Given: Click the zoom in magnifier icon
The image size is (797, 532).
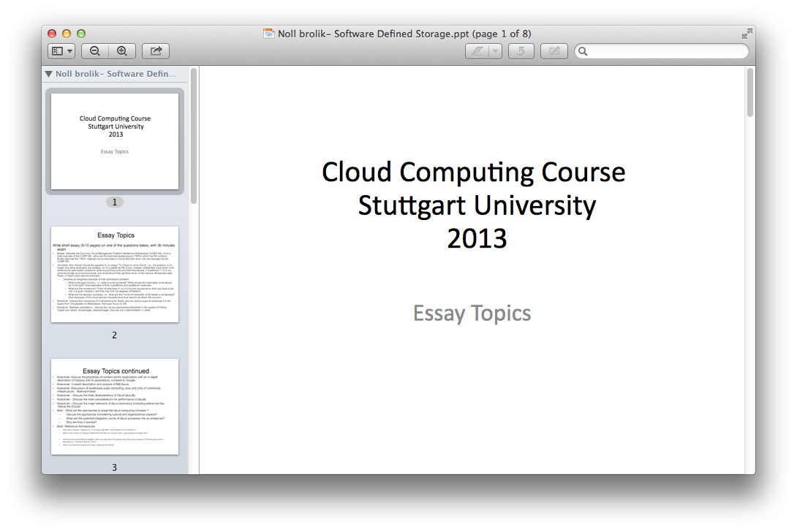Looking at the screenshot, I should pyautogui.click(x=122, y=51).
